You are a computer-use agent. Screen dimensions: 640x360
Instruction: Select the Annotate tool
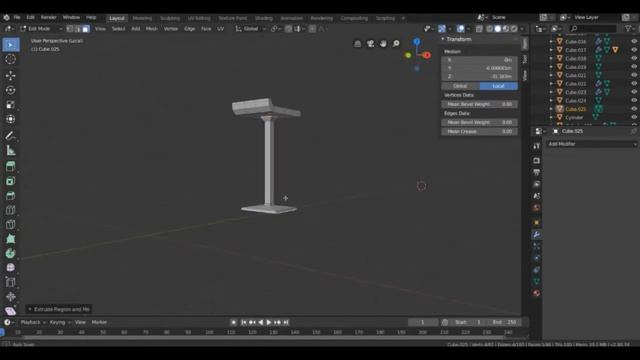(11, 136)
